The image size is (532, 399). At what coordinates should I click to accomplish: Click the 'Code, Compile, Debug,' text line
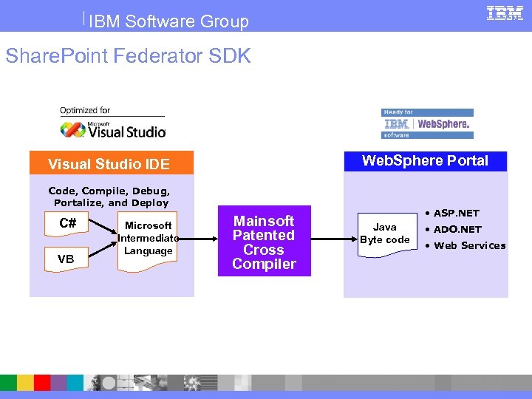click(109, 191)
